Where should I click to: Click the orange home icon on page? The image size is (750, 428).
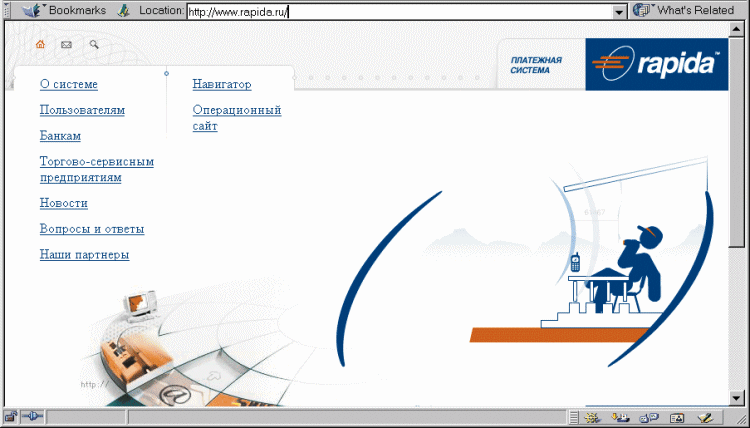[40, 44]
